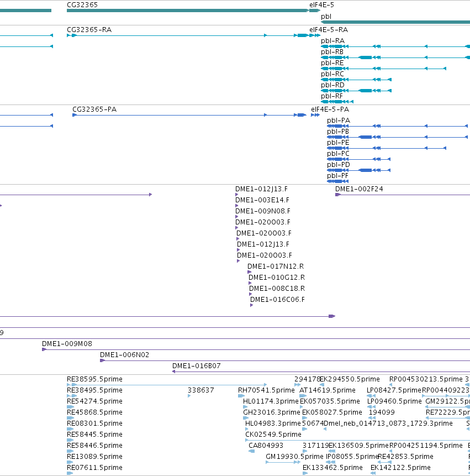The height and width of the screenshot is (476, 470).
Task: Select the pbl-PC protein label
Action: tap(338, 154)
